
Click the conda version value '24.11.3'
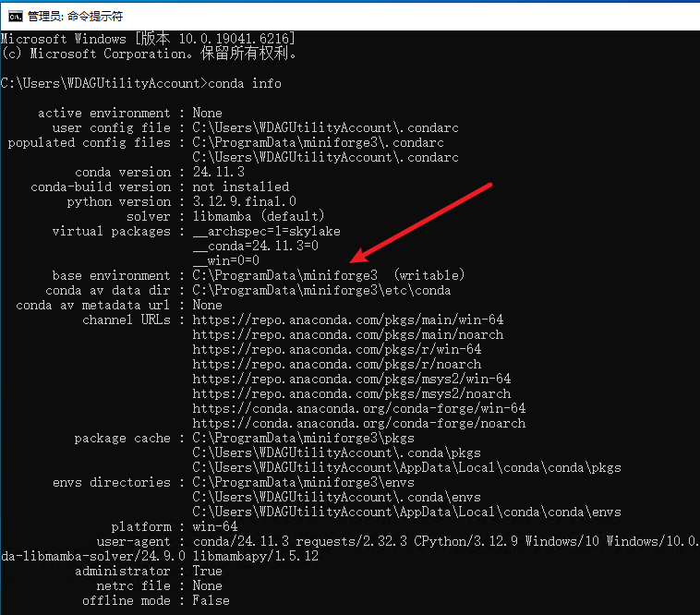(x=219, y=172)
